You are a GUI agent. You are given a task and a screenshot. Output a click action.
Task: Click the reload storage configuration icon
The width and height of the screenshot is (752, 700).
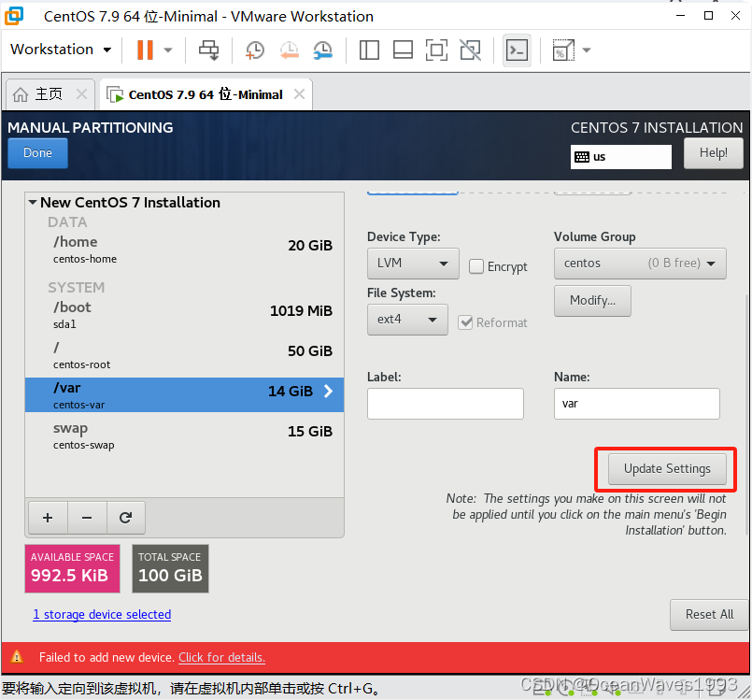pyautogui.click(x=126, y=518)
